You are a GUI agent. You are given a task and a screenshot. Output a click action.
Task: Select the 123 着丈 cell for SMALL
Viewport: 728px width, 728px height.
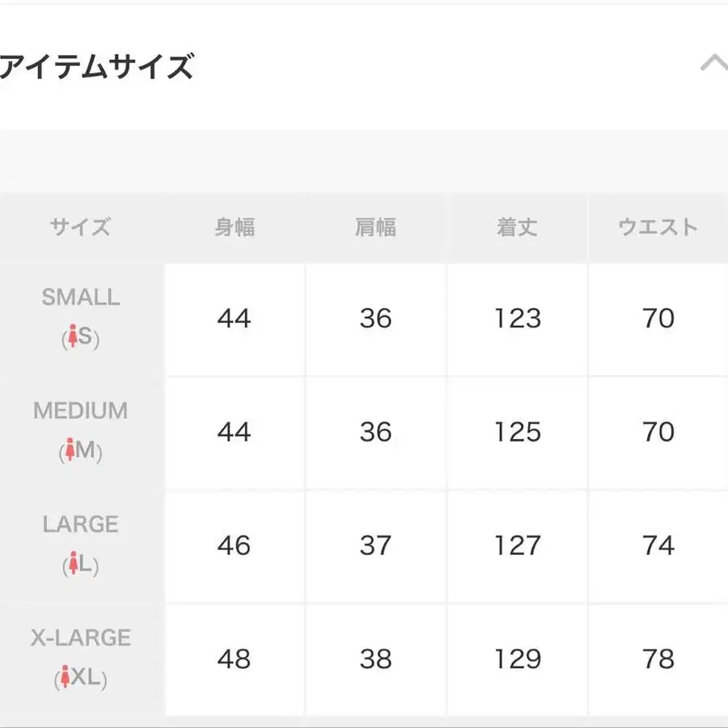(516, 319)
